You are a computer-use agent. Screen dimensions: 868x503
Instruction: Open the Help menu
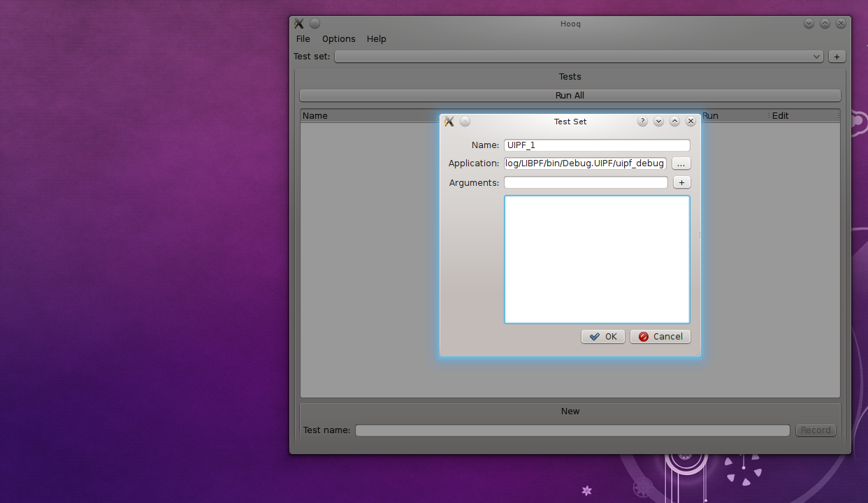click(x=376, y=39)
